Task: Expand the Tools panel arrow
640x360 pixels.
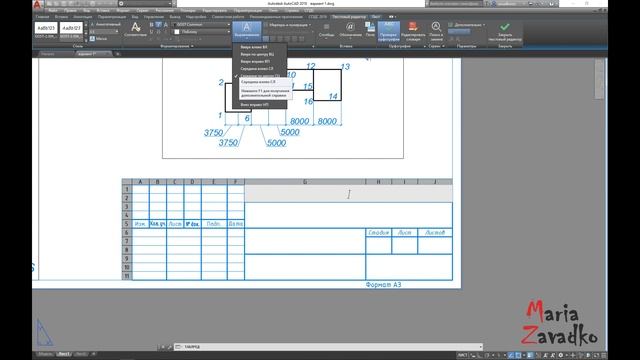Action: (x=443, y=46)
